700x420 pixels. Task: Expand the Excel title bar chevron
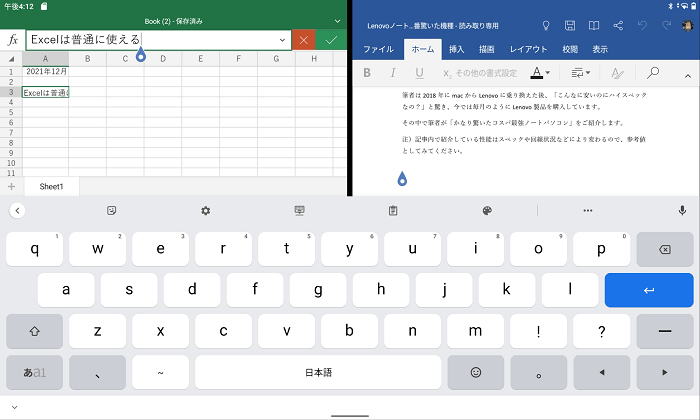pyautogui.click(x=338, y=21)
